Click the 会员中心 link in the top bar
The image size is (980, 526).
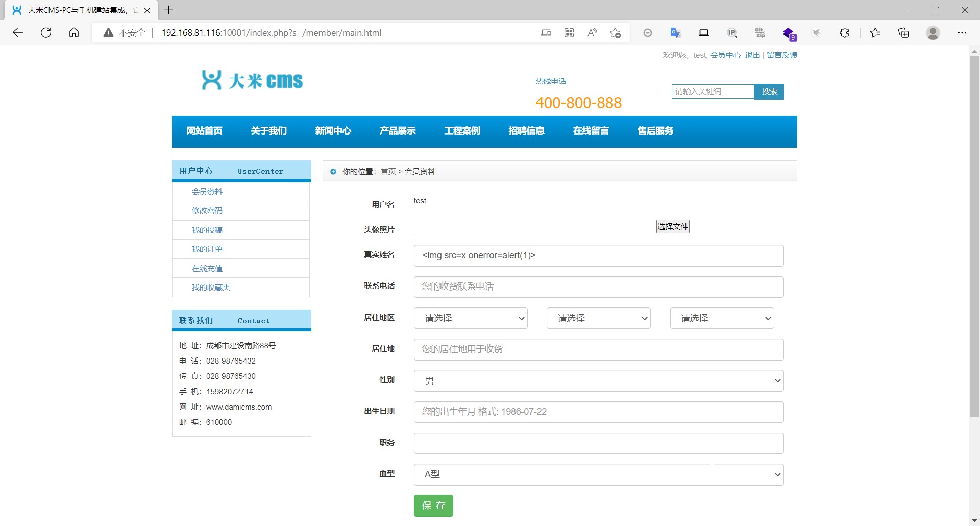(725, 55)
